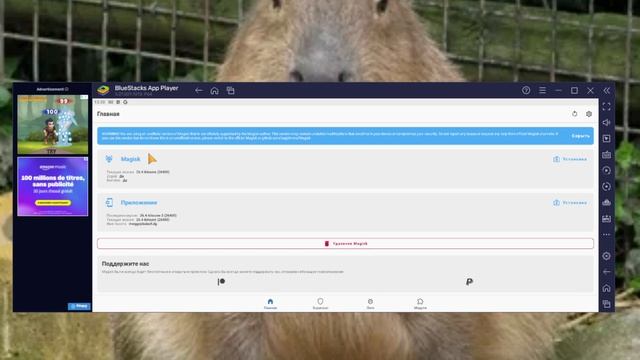Click the BlueStacks logo in title bar
The image size is (640, 360).
(103, 90)
